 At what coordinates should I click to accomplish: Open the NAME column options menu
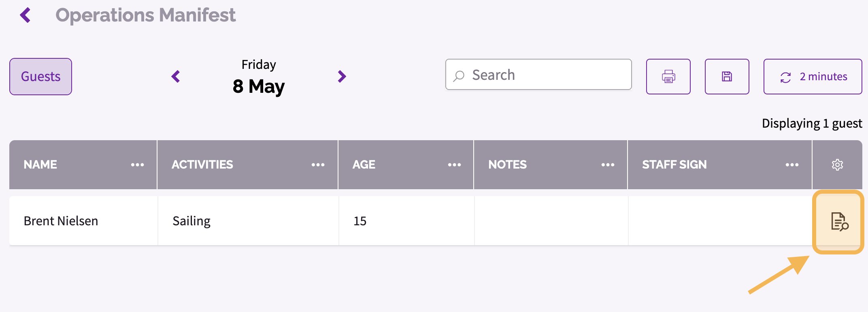[x=138, y=165]
